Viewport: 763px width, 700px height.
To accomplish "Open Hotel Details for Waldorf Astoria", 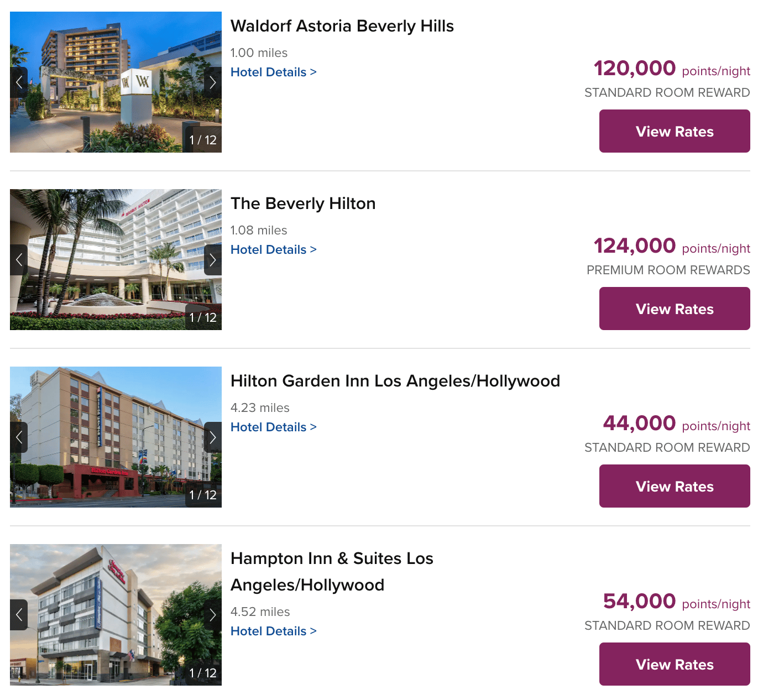I will (x=273, y=72).
